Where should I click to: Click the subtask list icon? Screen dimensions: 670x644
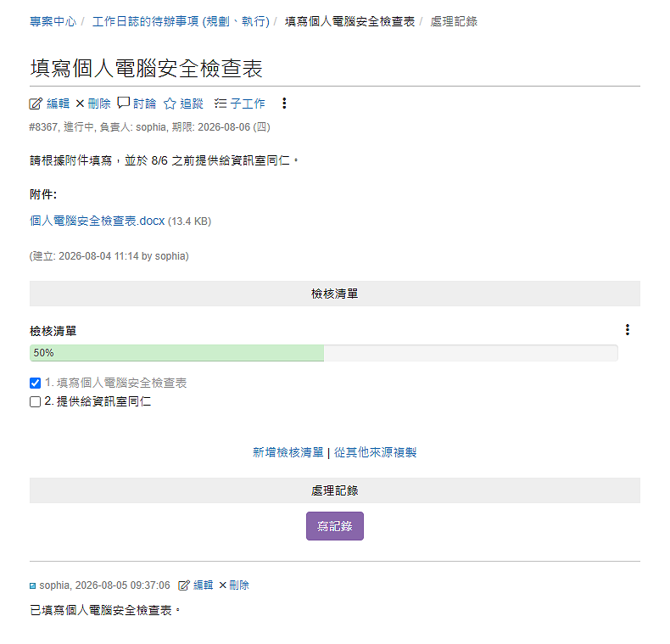tap(220, 103)
